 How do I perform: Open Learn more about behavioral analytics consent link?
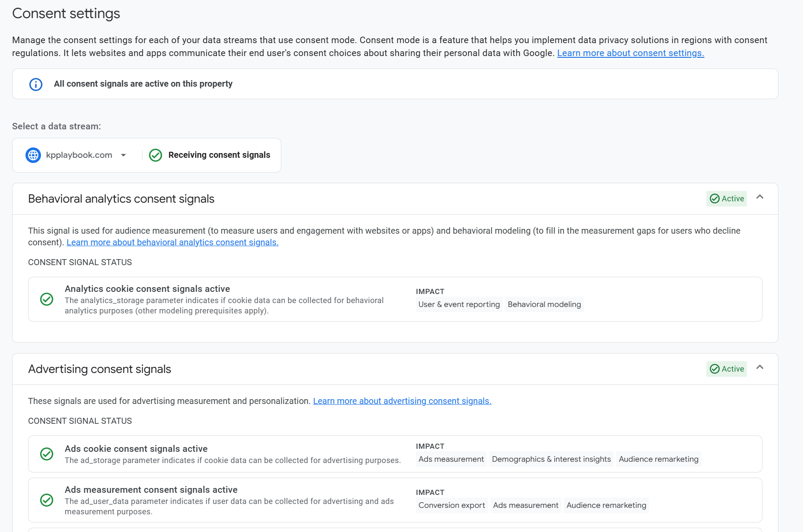173,242
